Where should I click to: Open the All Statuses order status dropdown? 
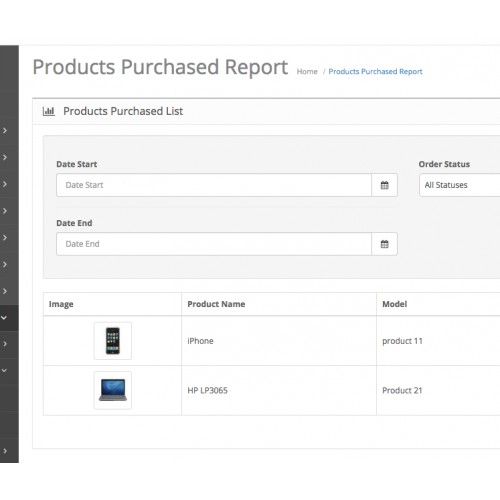point(460,185)
